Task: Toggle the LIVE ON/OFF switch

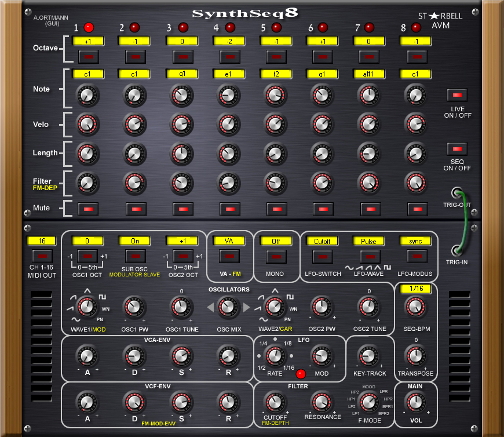Action: (x=457, y=95)
